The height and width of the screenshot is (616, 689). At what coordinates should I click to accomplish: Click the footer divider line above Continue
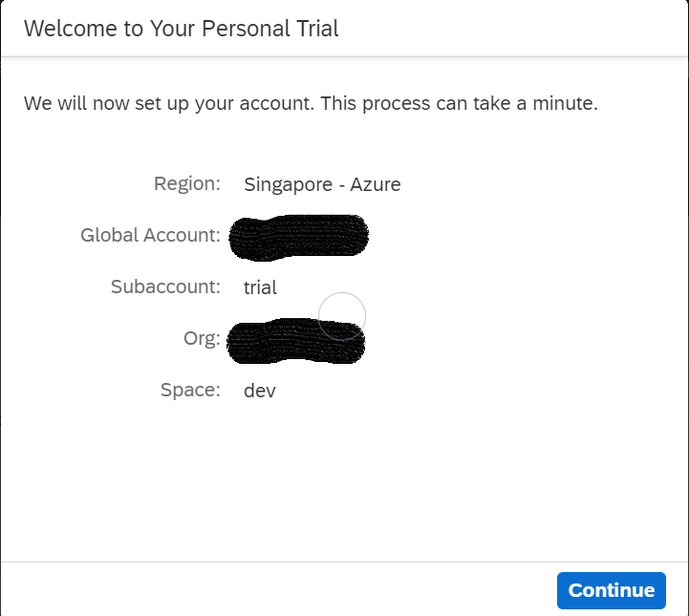point(344,562)
